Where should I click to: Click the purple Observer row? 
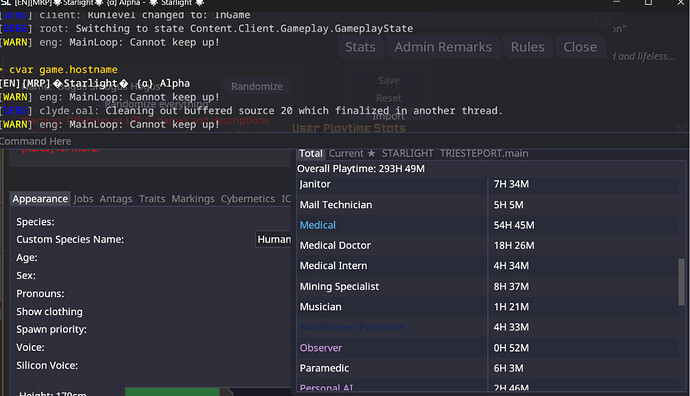488,348
